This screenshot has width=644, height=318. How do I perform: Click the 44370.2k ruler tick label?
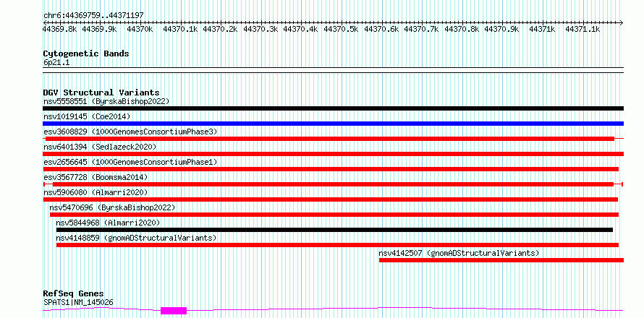click(x=220, y=30)
